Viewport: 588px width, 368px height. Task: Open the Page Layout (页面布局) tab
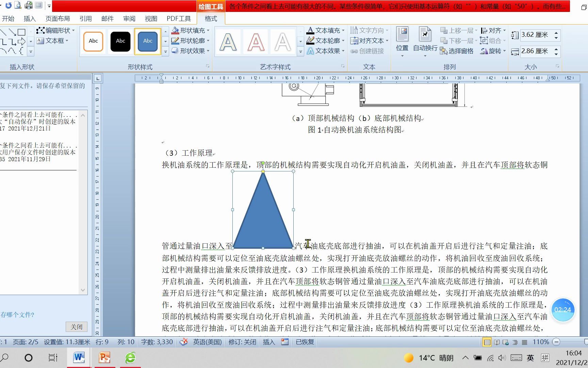(x=58, y=18)
